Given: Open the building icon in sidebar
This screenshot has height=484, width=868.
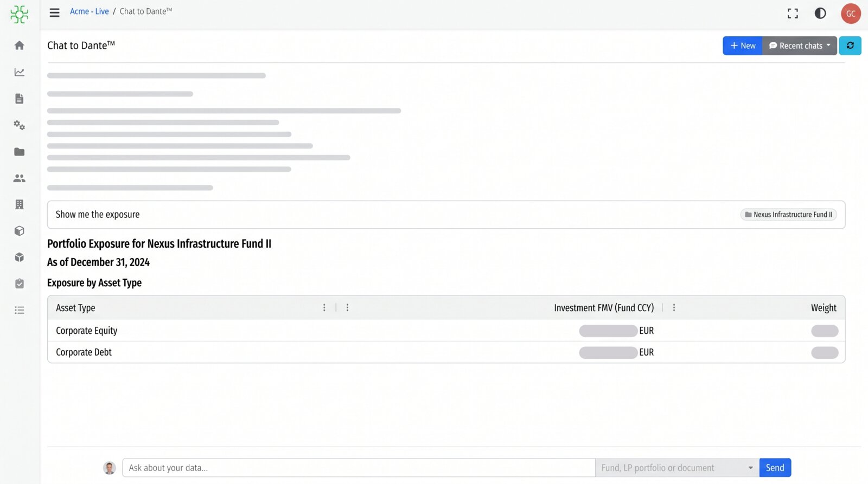Looking at the screenshot, I should tap(20, 204).
